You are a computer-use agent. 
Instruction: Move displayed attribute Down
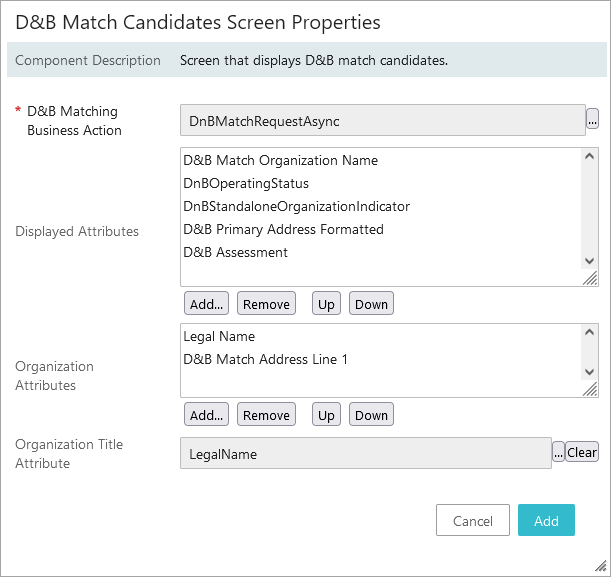(371, 304)
